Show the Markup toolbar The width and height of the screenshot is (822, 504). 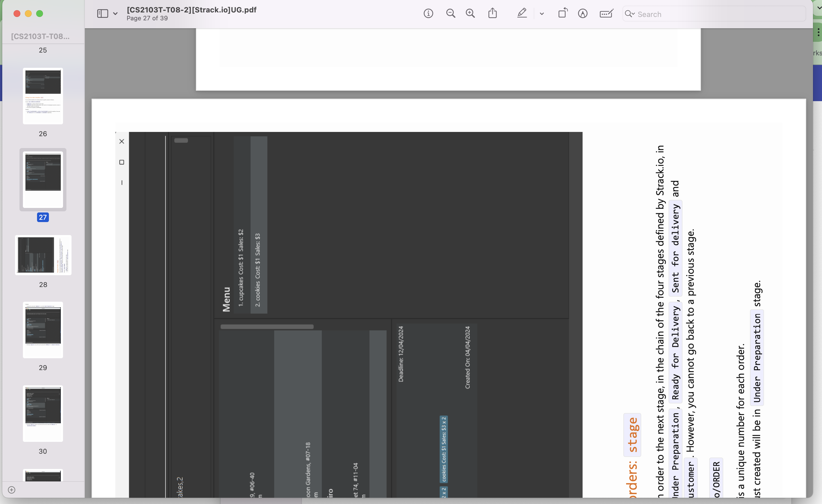(583, 14)
